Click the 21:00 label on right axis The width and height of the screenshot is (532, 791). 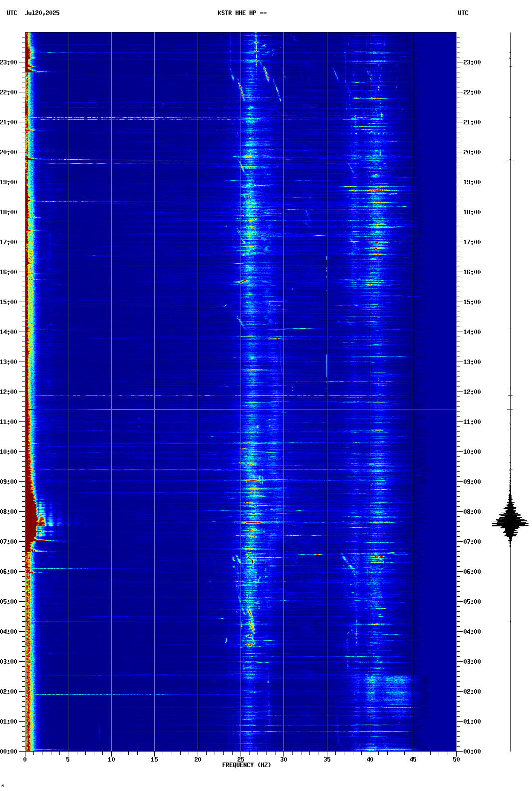(x=472, y=122)
